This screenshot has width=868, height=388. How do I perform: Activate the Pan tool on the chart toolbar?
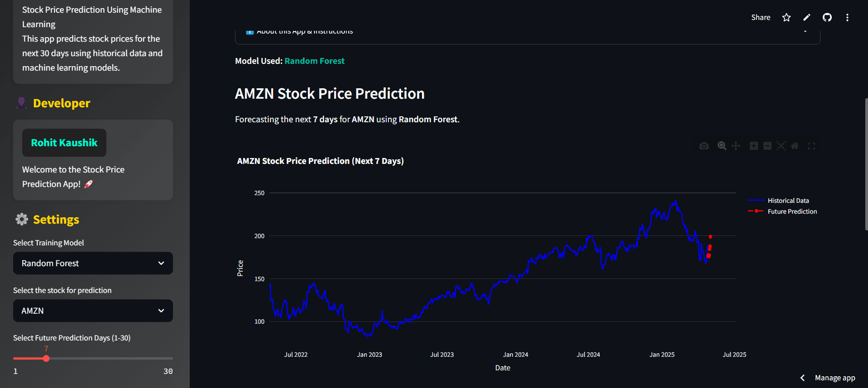(x=736, y=146)
